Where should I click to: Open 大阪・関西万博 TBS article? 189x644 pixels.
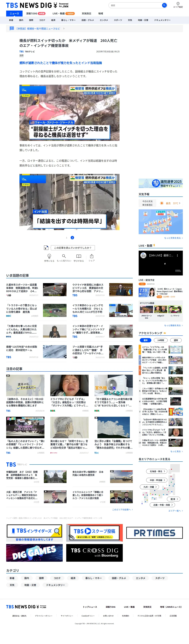36,497
